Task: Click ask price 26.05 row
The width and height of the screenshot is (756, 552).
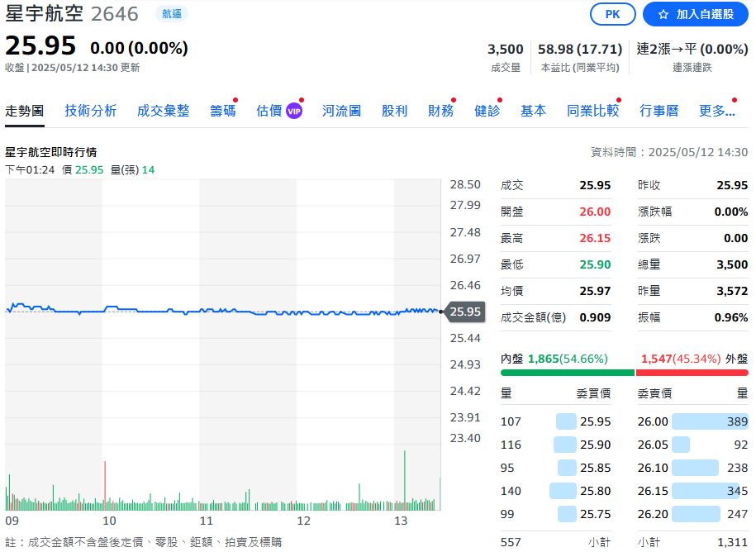Action: (693, 445)
